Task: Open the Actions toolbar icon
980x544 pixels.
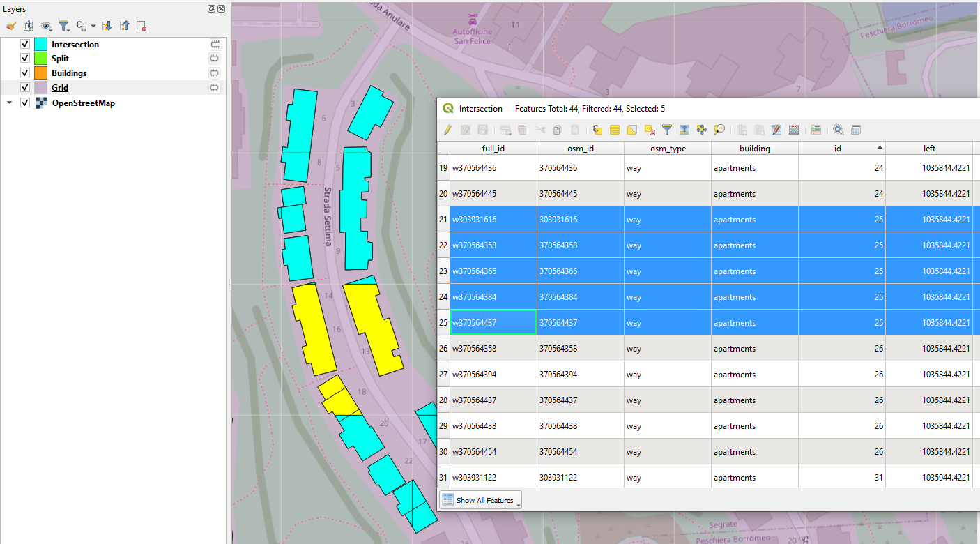Action: click(839, 130)
